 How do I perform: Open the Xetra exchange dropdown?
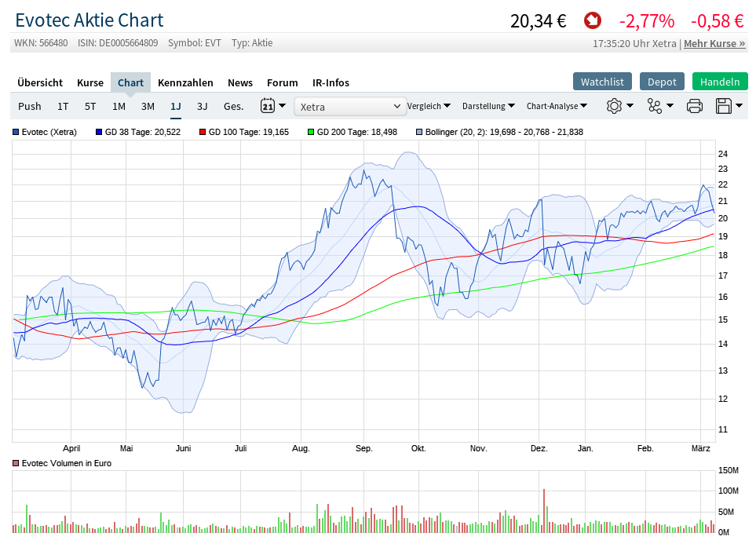pyautogui.click(x=350, y=107)
